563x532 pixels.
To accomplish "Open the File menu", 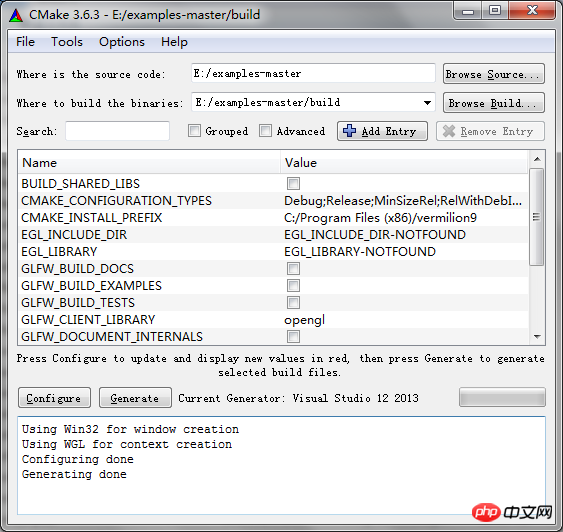I will tap(25, 42).
